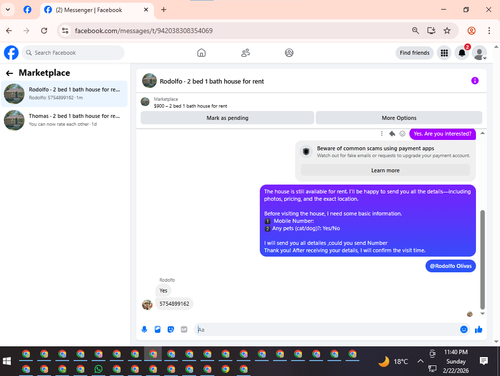Click the @Rodolfo Olivas mention bubble
Viewport: 500px width, 376px height.
450,266
